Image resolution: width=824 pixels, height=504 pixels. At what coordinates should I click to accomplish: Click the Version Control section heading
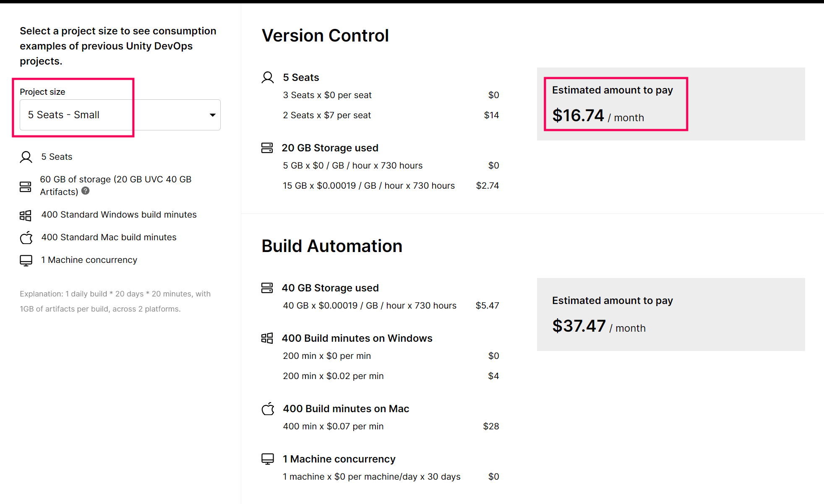325,36
